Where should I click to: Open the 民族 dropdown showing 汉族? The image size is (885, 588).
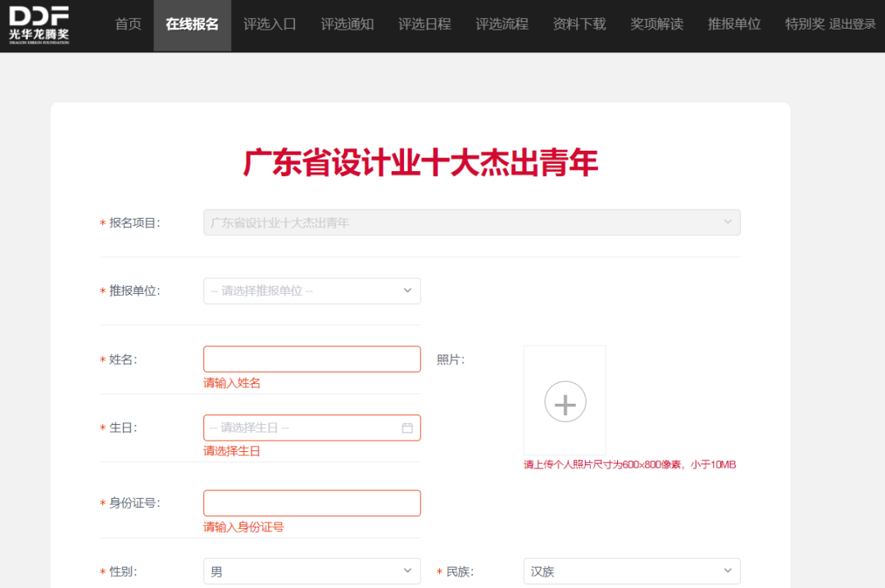632,571
